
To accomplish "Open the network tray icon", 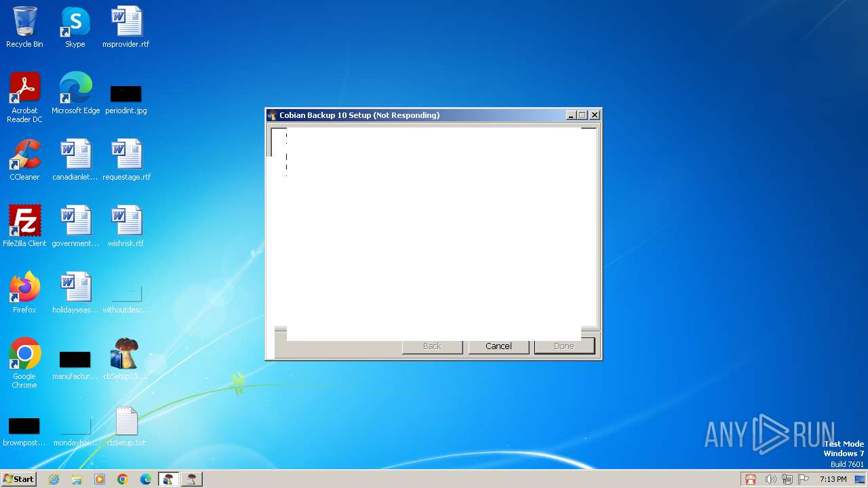I will point(787,479).
